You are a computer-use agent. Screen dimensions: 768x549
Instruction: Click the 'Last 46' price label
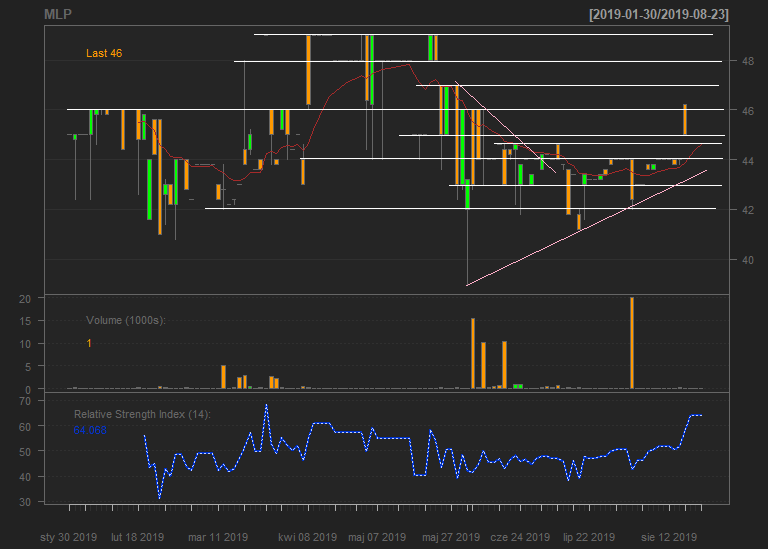pyautogui.click(x=104, y=53)
